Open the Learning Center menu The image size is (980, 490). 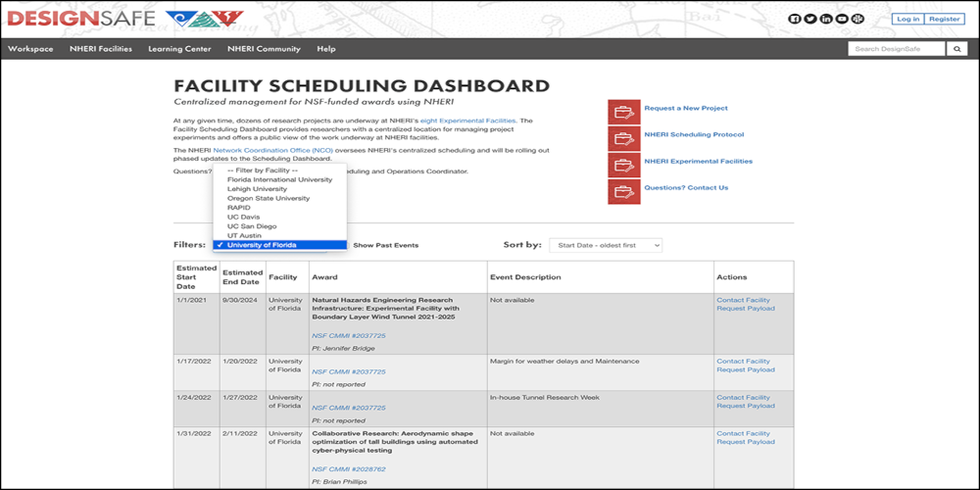tap(179, 49)
